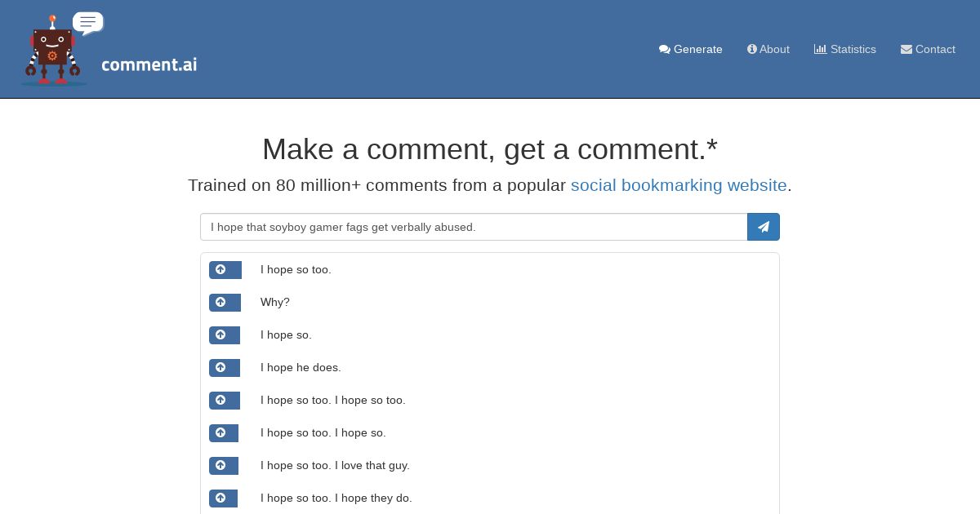Upvote "I hope so too. I hope so too."
This screenshot has height=514, width=980.
coord(225,401)
